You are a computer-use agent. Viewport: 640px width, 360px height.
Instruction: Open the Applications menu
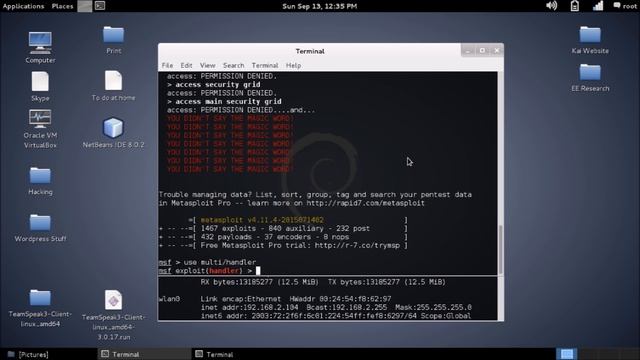point(23,6)
